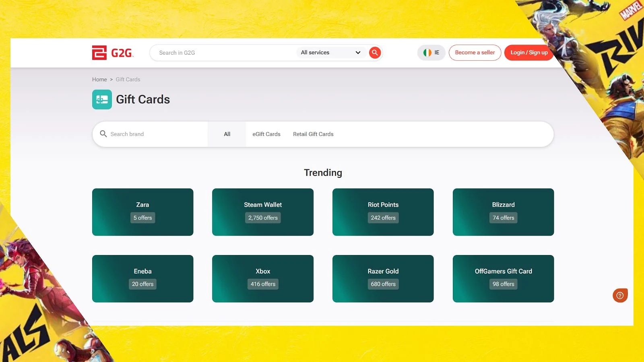Click the Login / Sign up button

coord(529,53)
